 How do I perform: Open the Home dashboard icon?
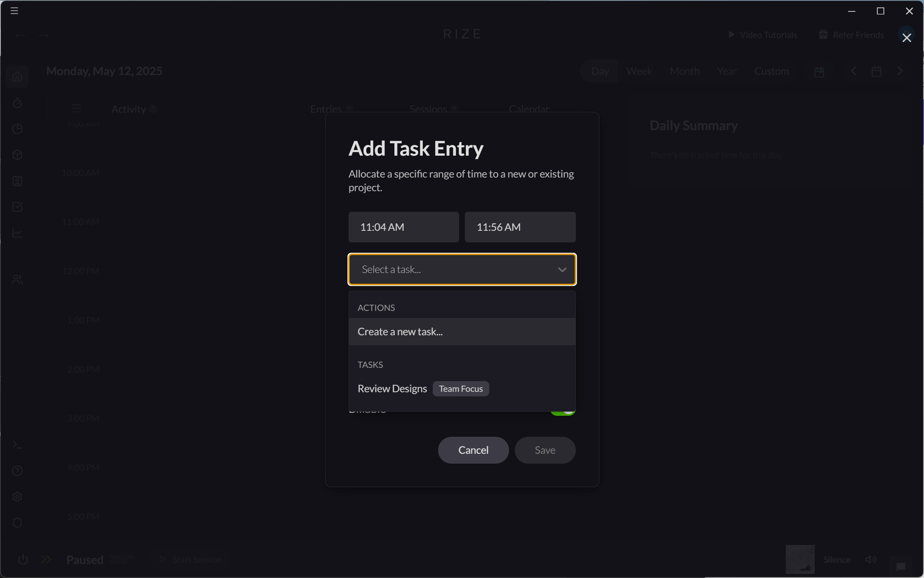click(x=17, y=77)
